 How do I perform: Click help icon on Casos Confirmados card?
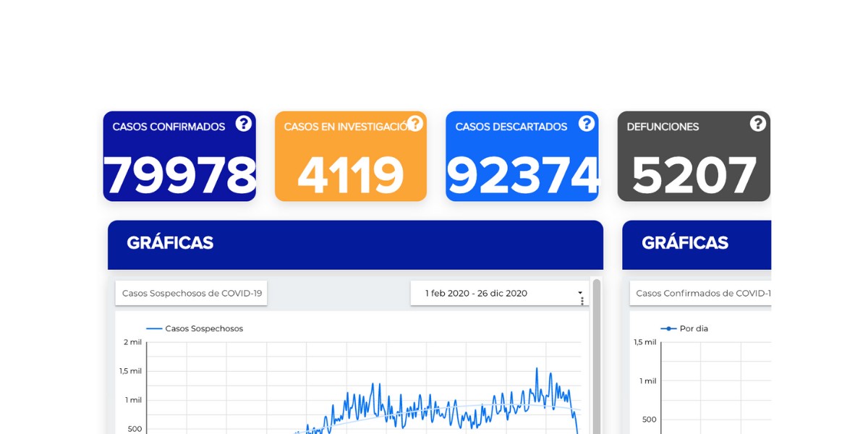(x=244, y=124)
